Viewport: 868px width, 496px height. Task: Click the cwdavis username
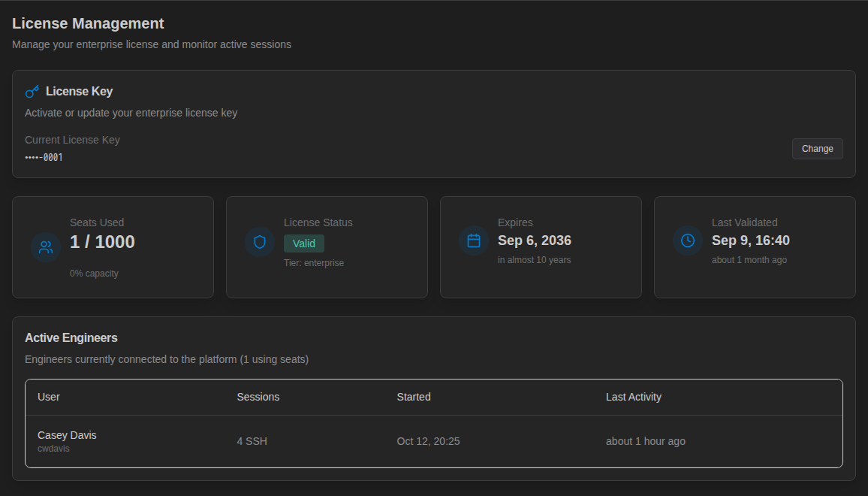pos(54,449)
